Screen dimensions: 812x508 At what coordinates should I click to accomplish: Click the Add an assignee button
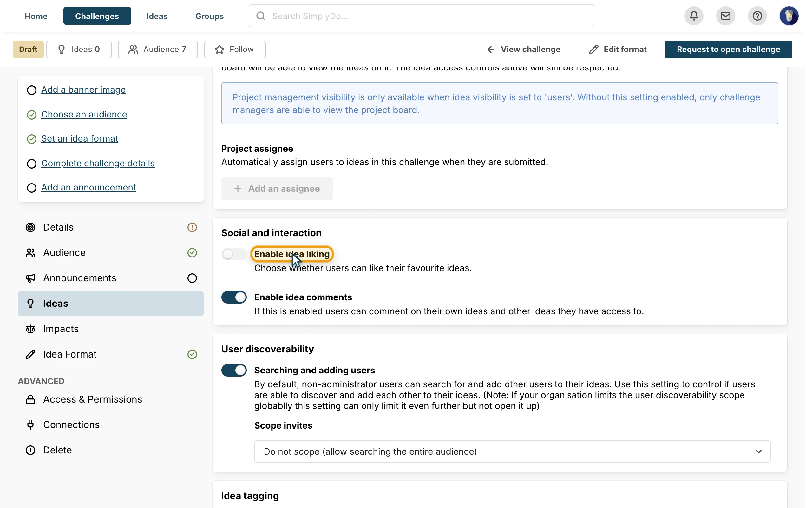click(x=277, y=189)
